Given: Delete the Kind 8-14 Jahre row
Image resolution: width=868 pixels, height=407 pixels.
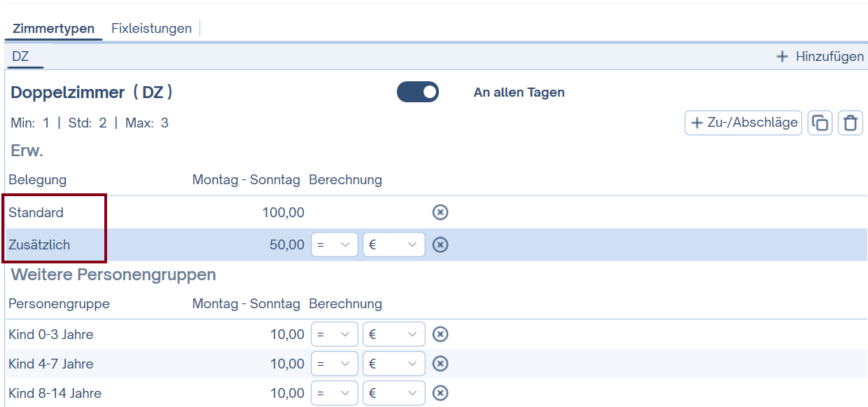Looking at the screenshot, I should [440, 393].
